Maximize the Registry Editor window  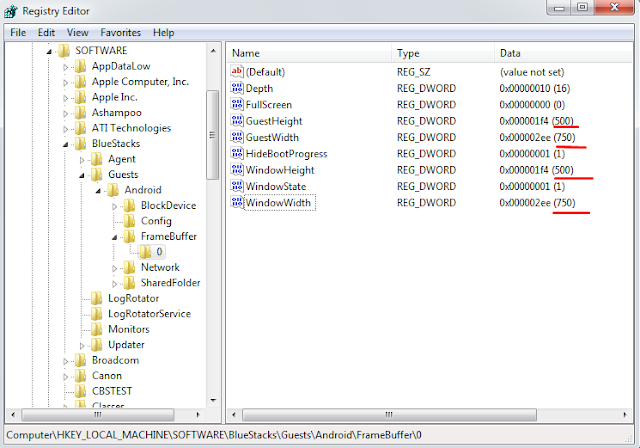point(582,7)
